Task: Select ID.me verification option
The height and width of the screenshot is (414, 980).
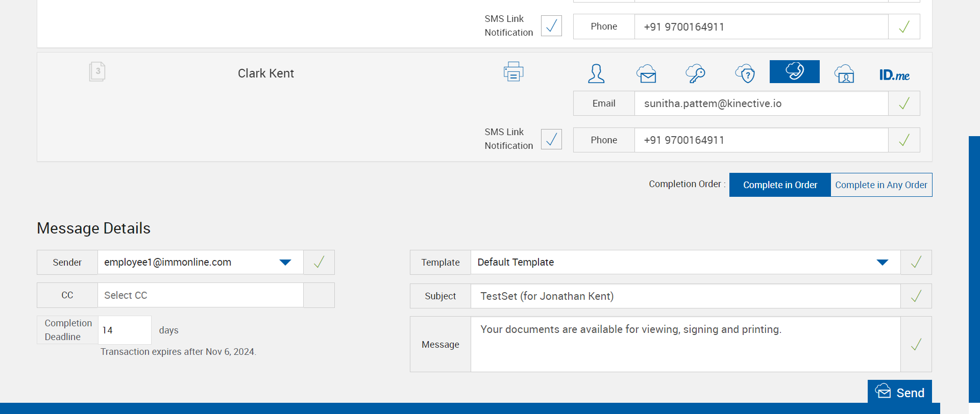Action: (894, 75)
